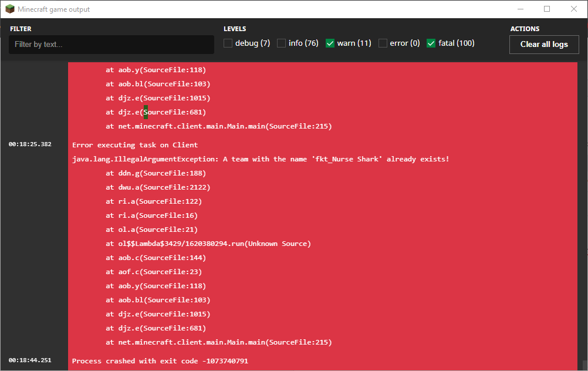Click the 'at aob.c(SourceFile:144)' stack line
The height and width of the screenshot is (371, 588).
point(156,258)
